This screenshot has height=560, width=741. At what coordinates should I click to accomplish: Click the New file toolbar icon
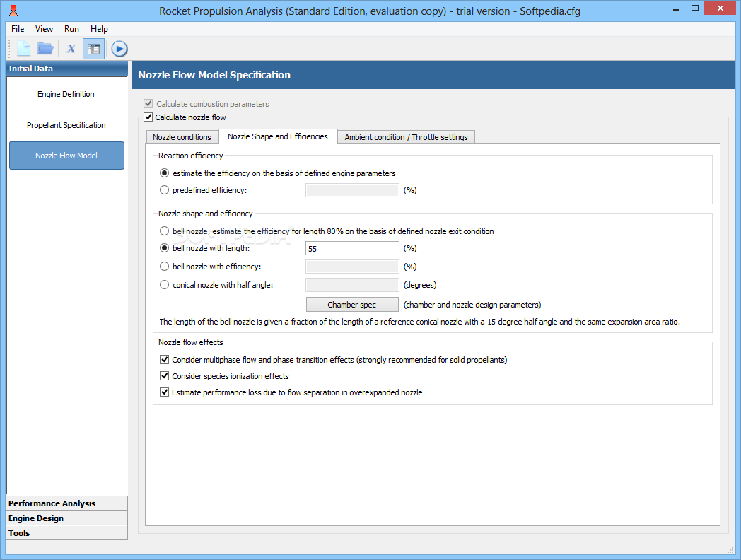(23, 49)
